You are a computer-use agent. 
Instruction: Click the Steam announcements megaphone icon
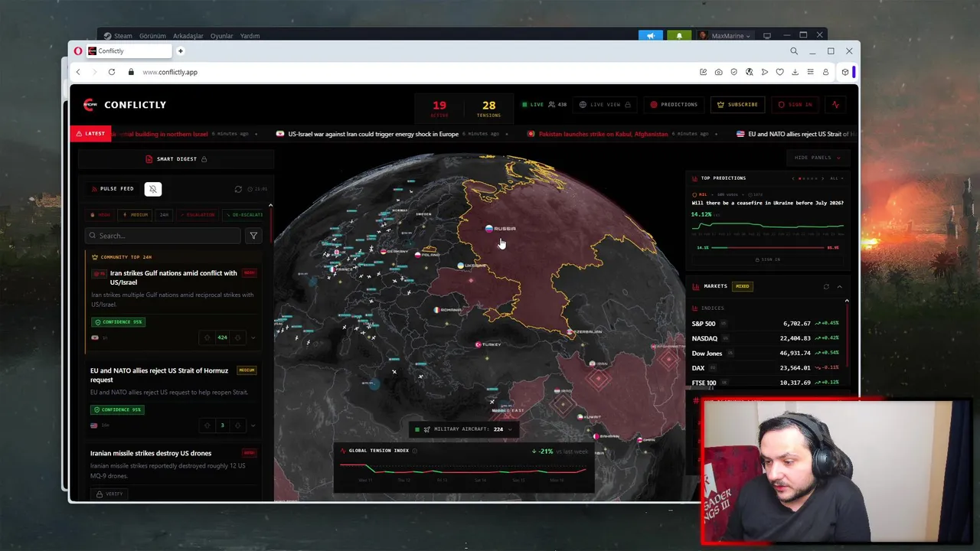pyautogui.click(x=651, y=36)
